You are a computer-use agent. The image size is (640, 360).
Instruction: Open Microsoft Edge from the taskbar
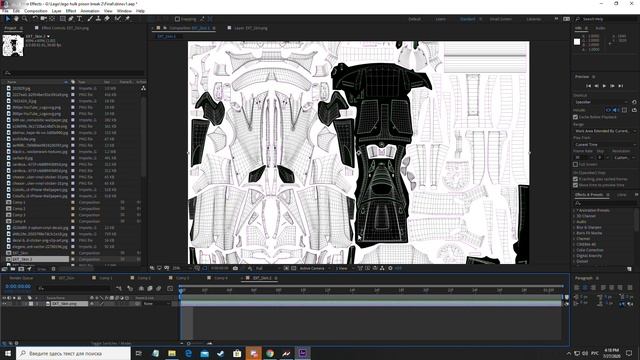[x=188, y=353]
